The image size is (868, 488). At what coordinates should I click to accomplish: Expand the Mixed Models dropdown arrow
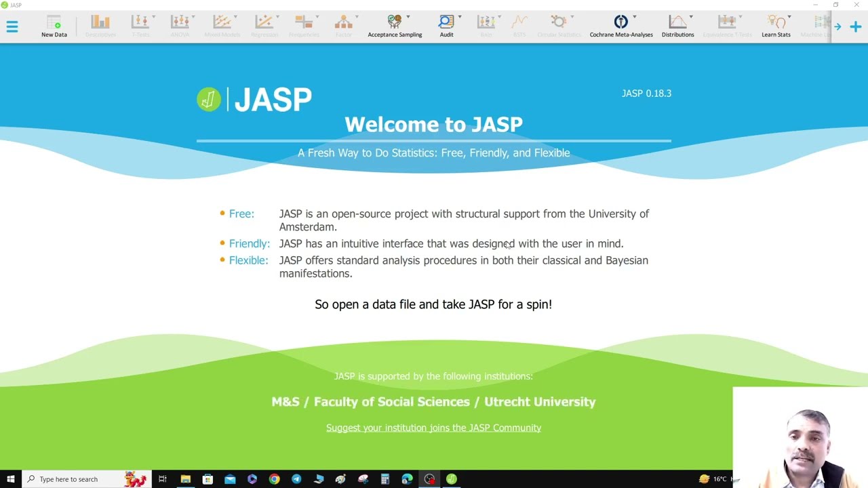pos(235,17)
